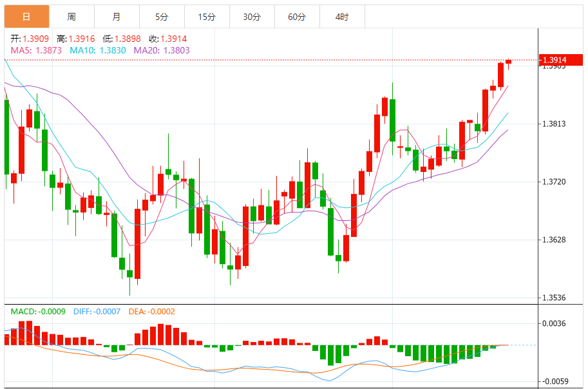Click the MA10: 1.3830 indicator value
The image size is (588, 389).
pos(97,50)
